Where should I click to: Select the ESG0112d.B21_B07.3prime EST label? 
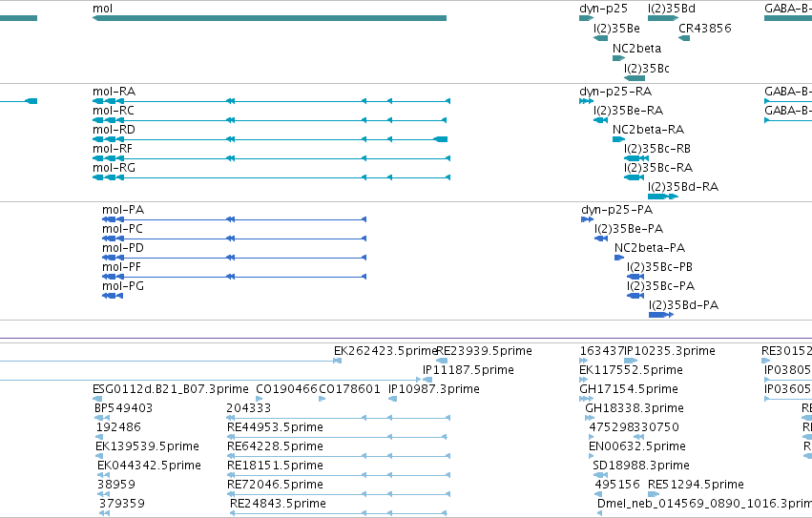(171, 389)
